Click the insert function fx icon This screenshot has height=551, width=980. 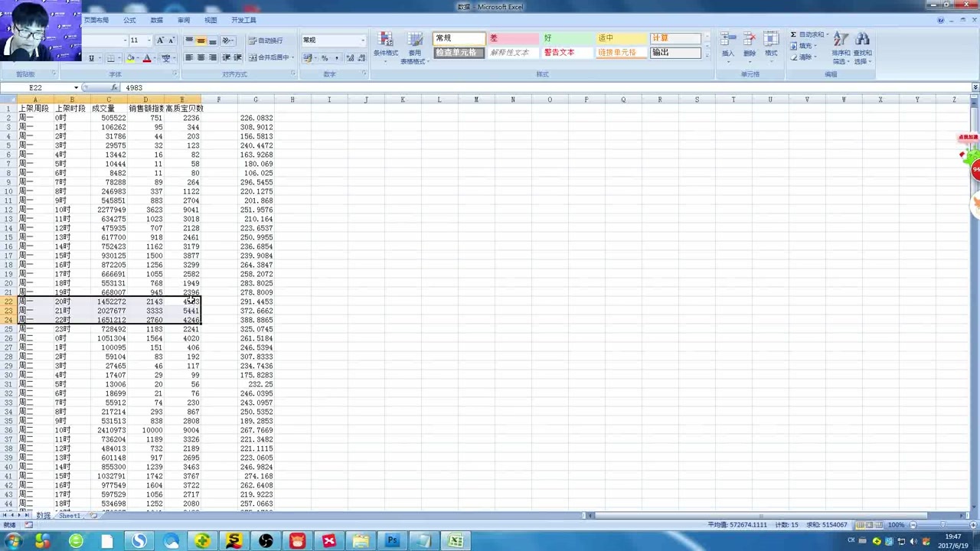click(114, 88)
